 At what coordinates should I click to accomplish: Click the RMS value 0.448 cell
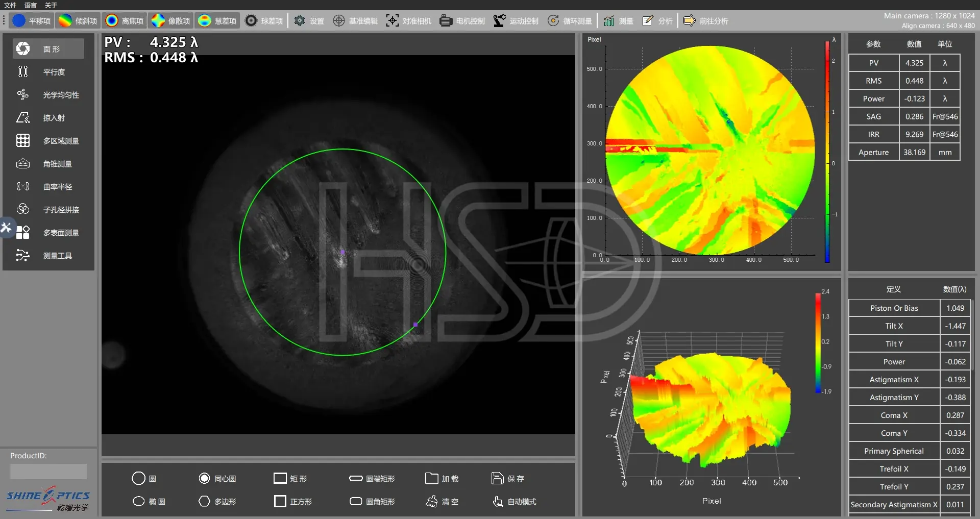[x=914, y=81]
